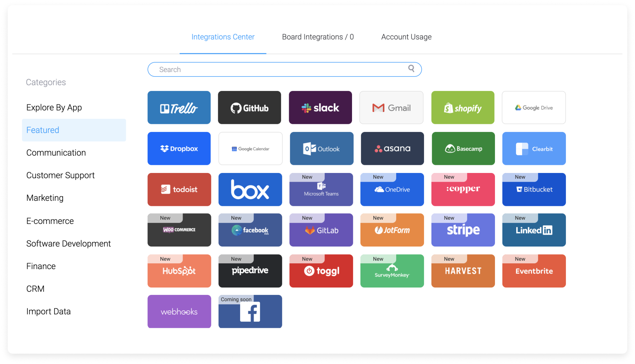Switch to Account Usage tab
Image resolution: width=635 pixels, height=364 pixels.
[x=406, y=36]
